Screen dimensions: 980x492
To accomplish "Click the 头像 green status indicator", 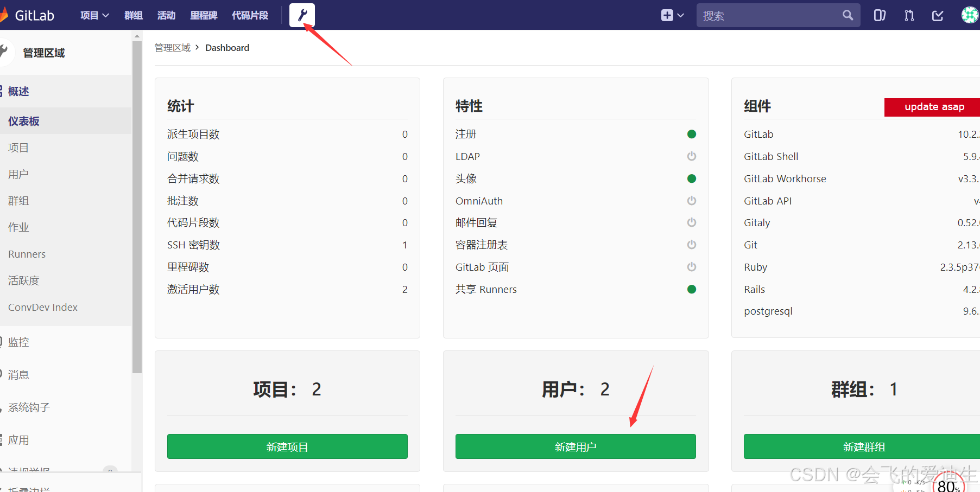I will tap(692, 178).
